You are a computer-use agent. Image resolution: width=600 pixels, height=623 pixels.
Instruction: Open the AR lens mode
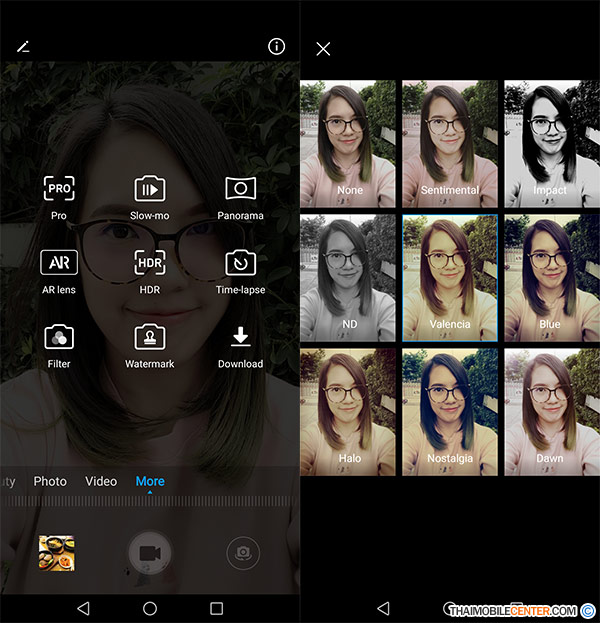[59, 263]
